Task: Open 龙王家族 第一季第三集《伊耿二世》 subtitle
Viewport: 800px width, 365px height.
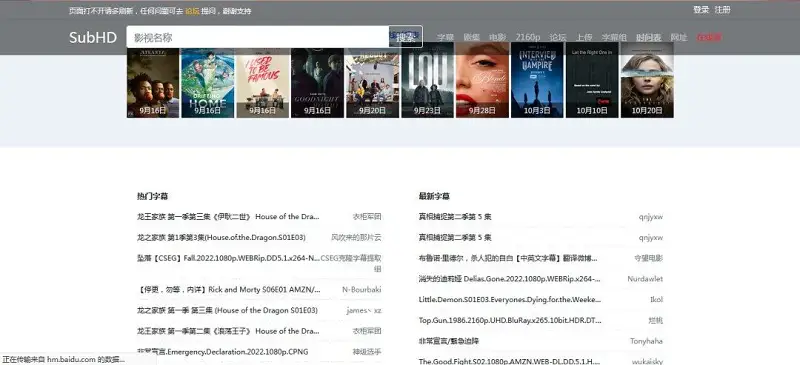Action: [228, 216]
